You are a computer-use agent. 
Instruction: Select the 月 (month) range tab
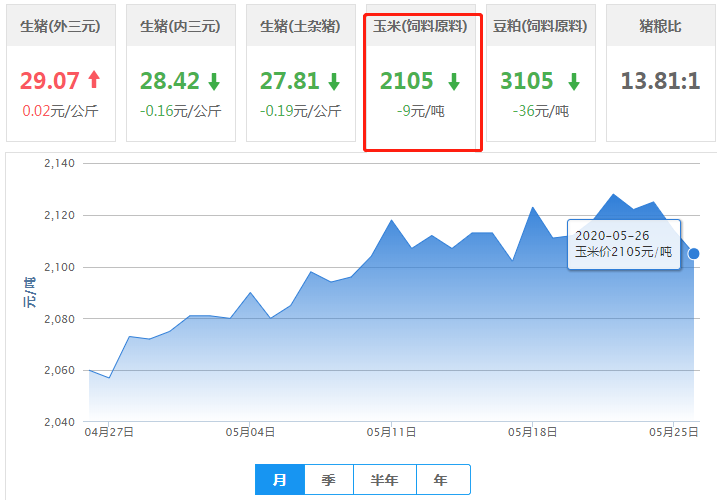(280, 480)
